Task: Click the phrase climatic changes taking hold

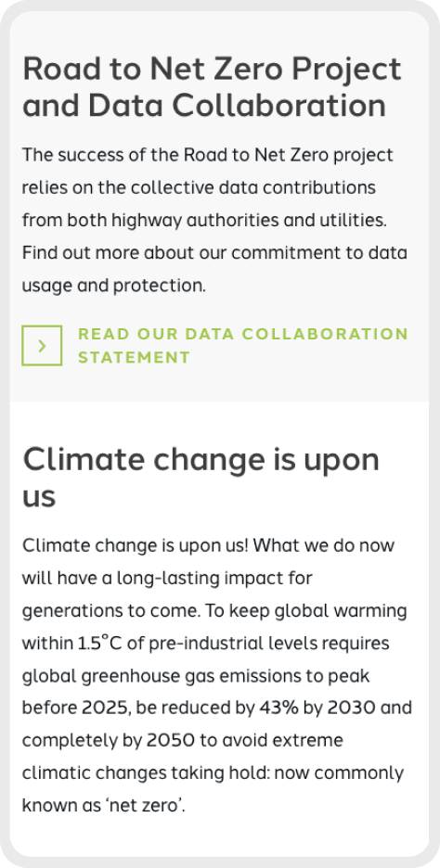Action: (138, 774)
